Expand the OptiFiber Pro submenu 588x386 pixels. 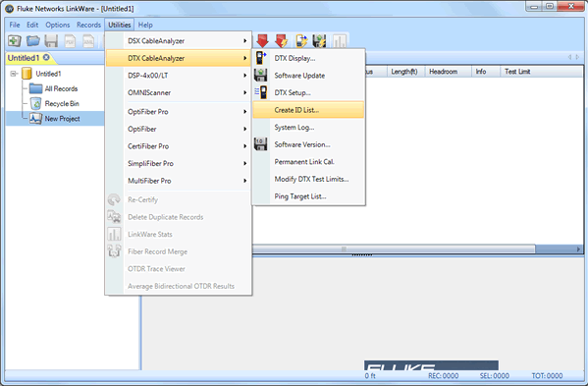178,111
